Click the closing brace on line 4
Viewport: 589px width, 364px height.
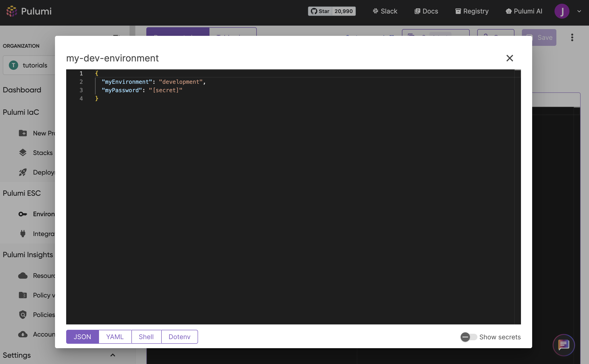point(97,98)
